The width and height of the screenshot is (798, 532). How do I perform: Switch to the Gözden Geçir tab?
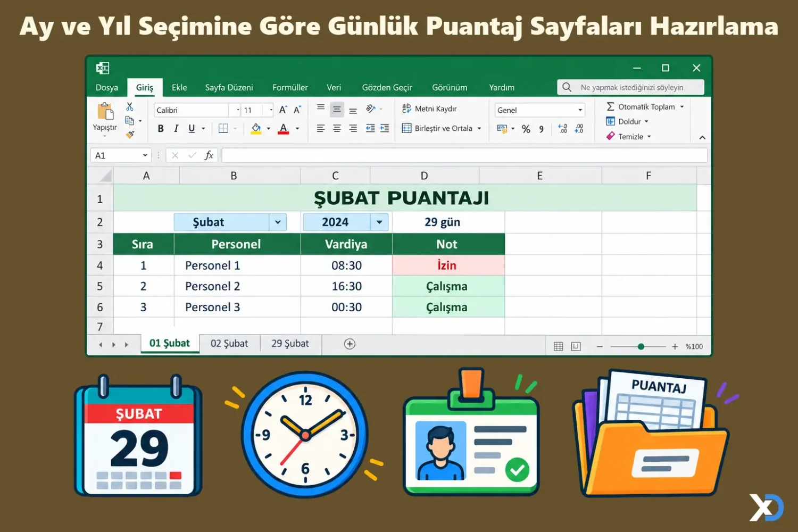pyautogui.click(x=387, y=87)
